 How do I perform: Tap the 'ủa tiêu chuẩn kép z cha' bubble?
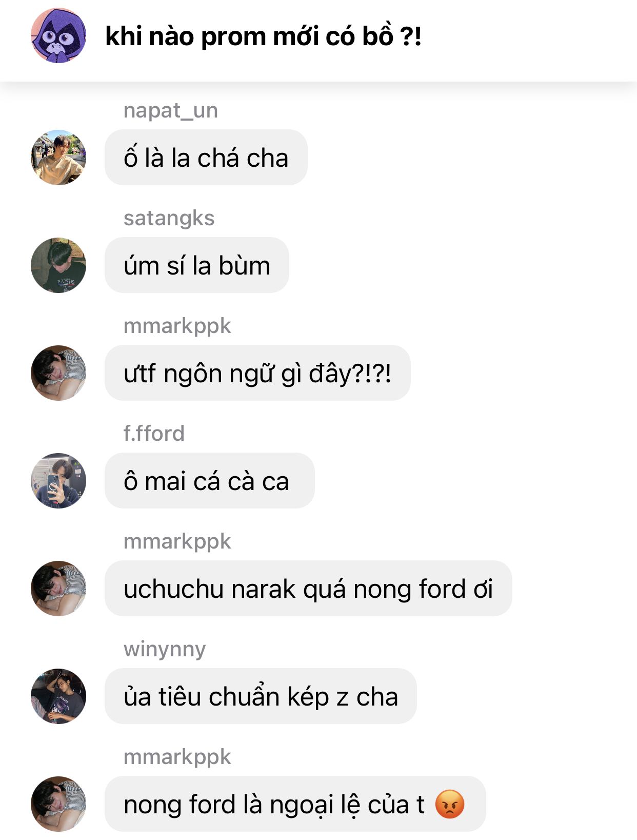261,696
